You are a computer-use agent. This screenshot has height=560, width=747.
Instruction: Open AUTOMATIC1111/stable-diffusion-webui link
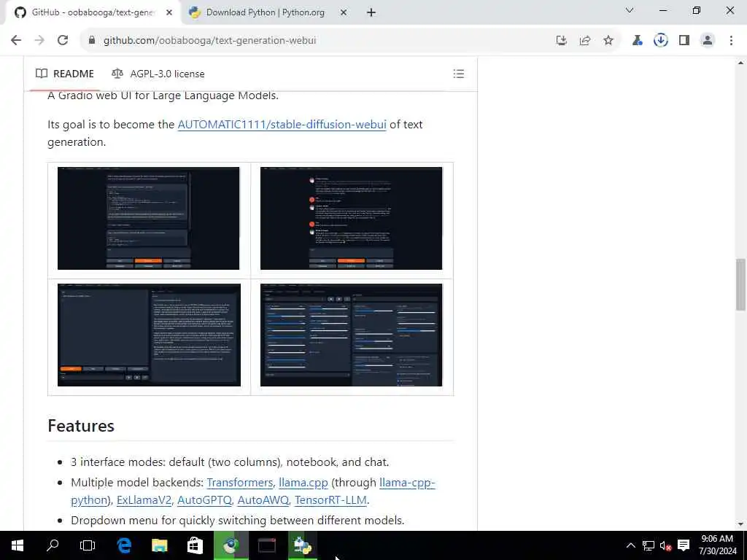pos(282,124)
